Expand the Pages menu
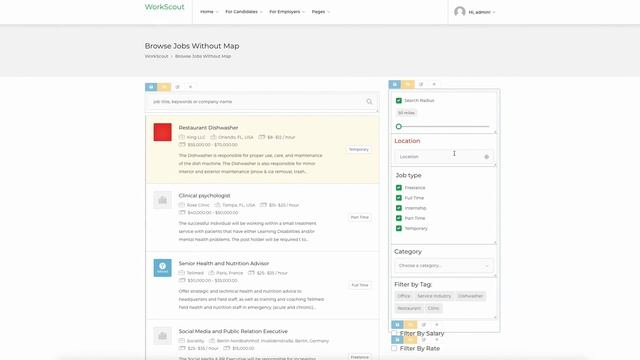 coord(320,12)
